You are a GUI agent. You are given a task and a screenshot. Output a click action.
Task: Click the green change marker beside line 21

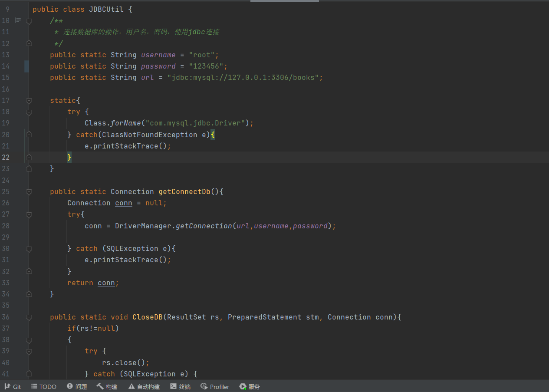tap(25, 146)
